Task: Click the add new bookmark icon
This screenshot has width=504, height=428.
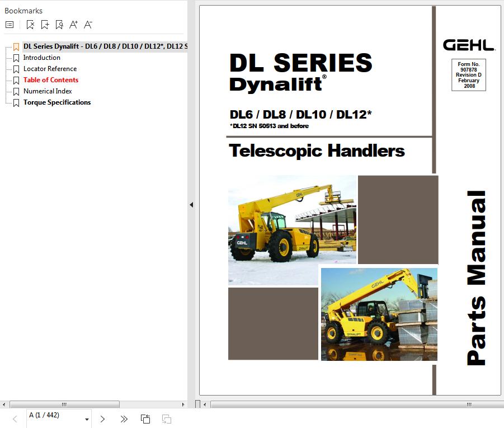Action: pyautogui.click(x=45, y=25)
